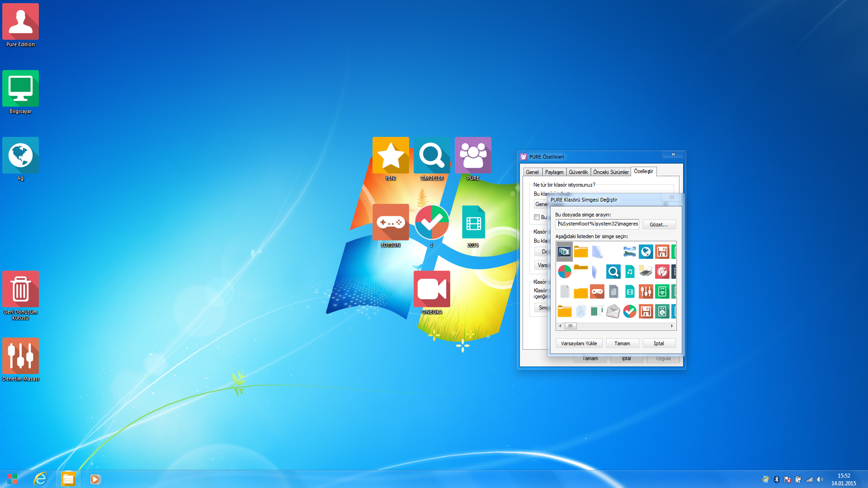Image resolution: width=868 pixels, height=488 pixels.
Task: Launch Internet Explorer from taskbar
Action: pos(40,479)
